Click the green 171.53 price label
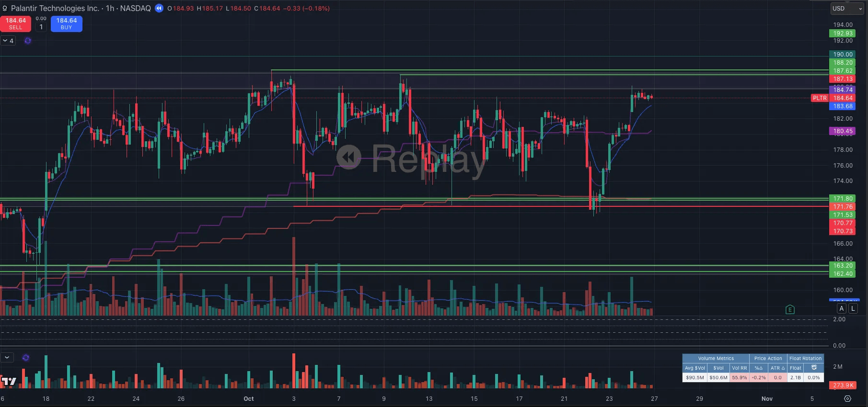Image resolution: width=868 pixels, height=407 pixels. tap(843, 215)
